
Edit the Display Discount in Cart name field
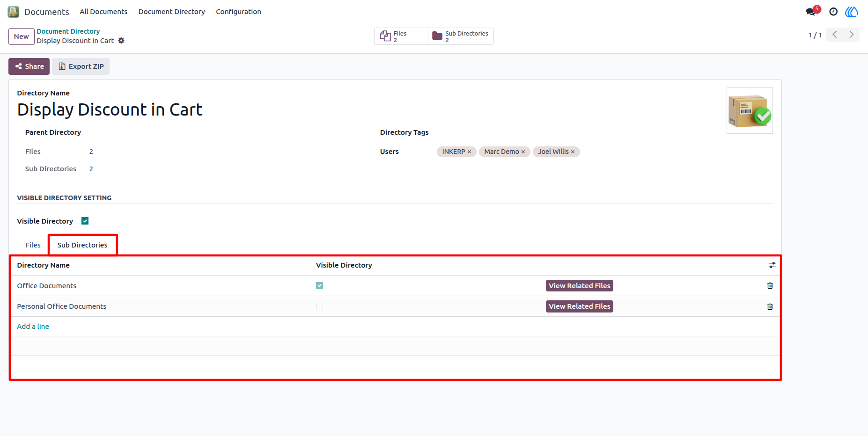click(110, 109)
